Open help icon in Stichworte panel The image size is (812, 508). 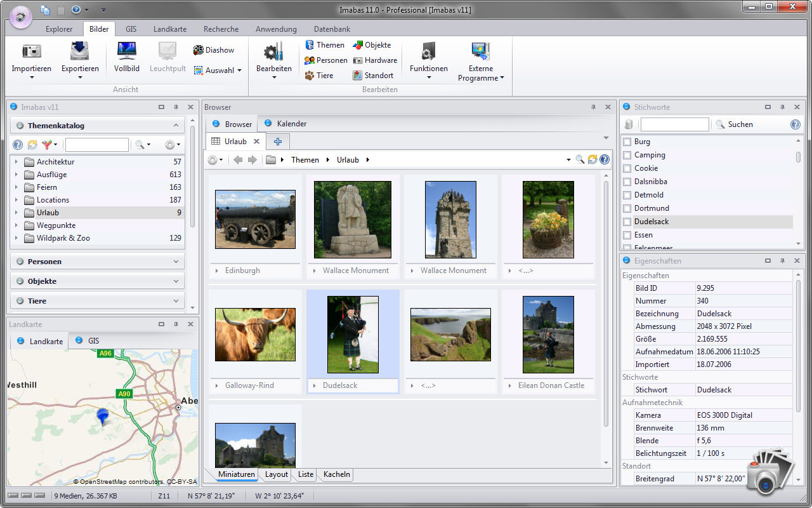click(x=795, y=124)
